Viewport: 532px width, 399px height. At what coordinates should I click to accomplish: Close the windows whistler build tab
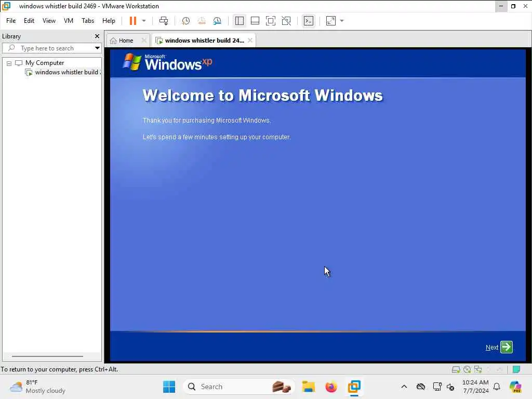coord(250,41)
